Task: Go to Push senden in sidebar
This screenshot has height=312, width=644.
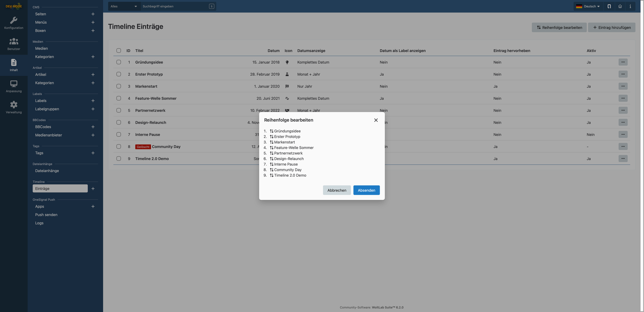Action: (x=46, y=215)
